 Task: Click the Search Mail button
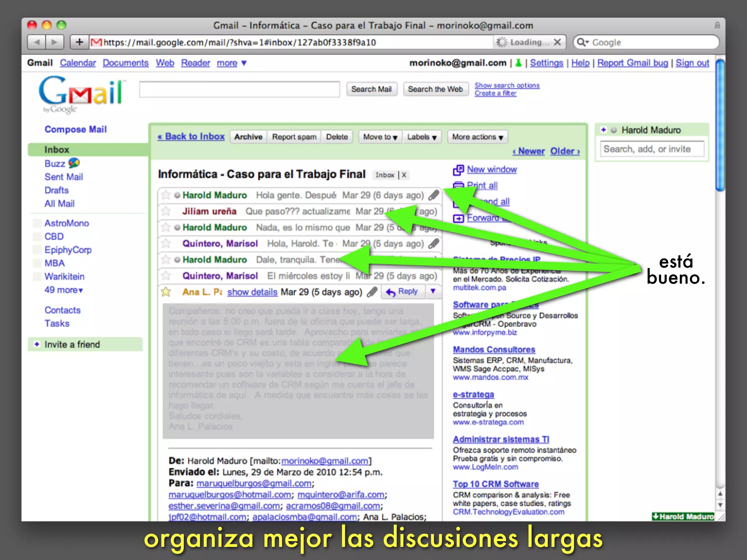pos(371,89)
